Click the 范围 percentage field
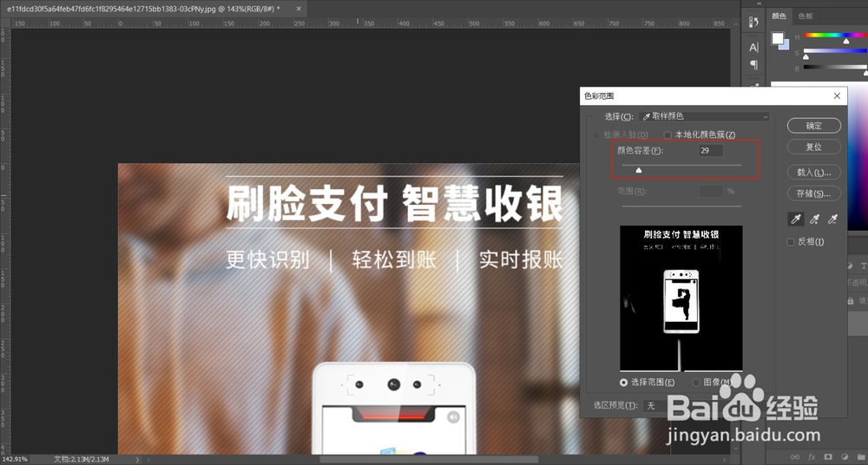Viewport: 868px width, 465px height. click(x=711, y=191)
